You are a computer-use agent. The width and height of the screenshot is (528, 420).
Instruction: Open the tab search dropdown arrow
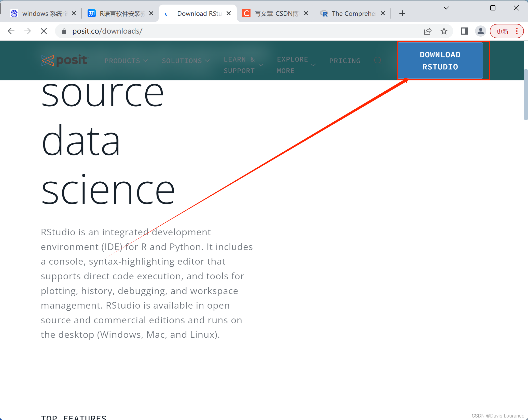[446, 8]
